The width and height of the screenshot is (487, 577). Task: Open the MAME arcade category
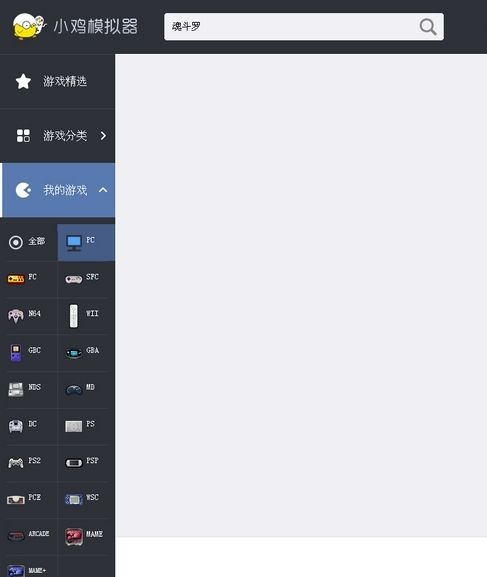[x=86, y=537]
